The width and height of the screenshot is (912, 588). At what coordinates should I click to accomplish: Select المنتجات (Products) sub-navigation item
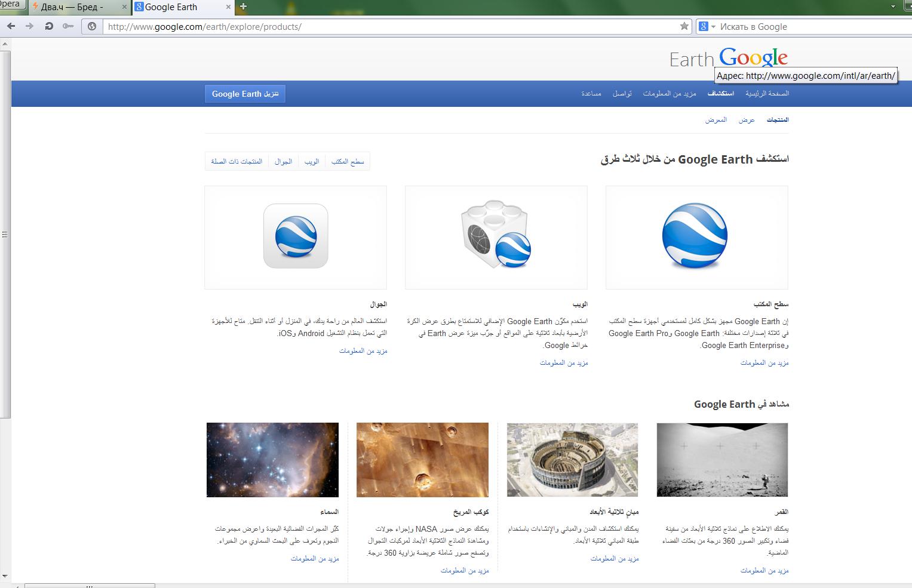click(x=778, y=120)
